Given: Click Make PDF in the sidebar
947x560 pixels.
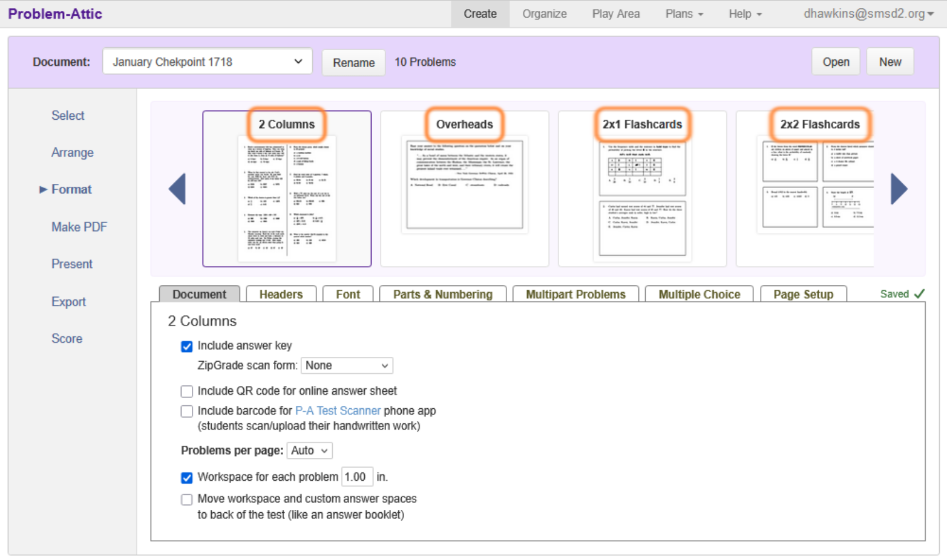Looking at the screenshot, I should click(79, 226).
